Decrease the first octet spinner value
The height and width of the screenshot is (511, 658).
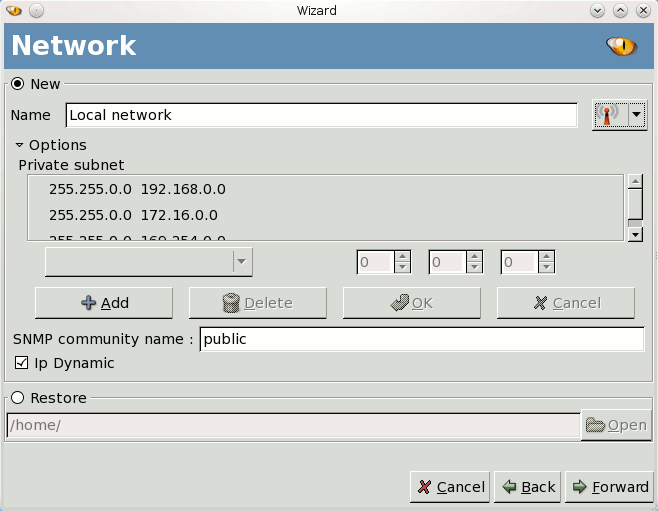coord(402,267)
